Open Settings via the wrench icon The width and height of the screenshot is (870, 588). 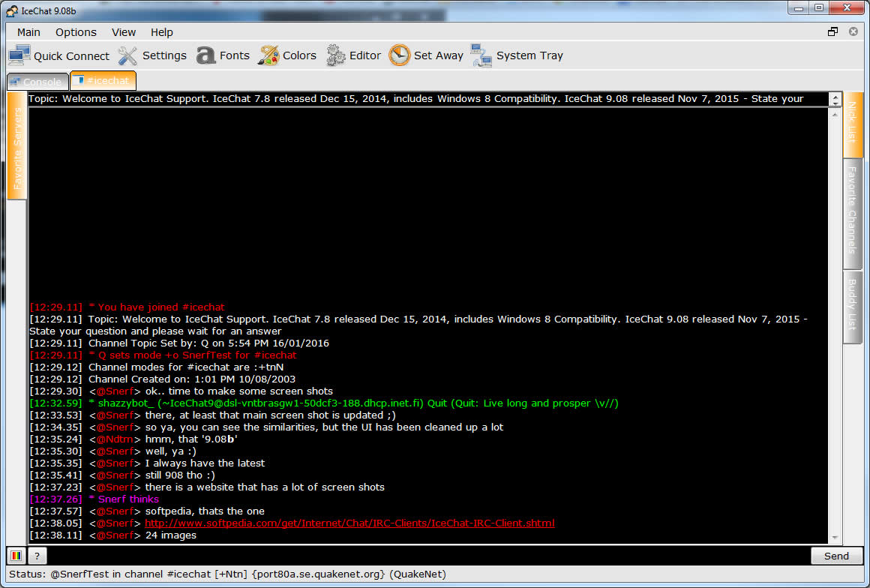127,55
